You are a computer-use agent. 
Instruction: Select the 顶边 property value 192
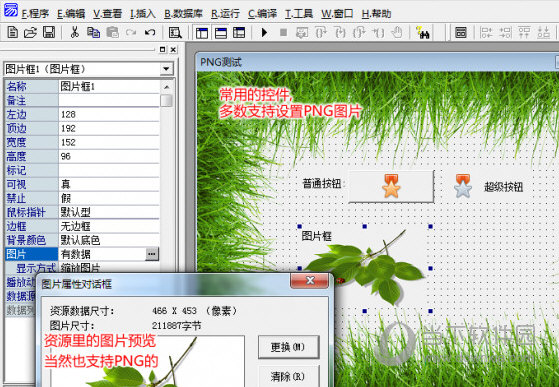[x=109, y=128]
